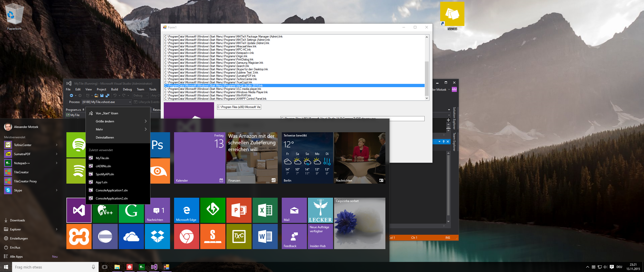644x272 pixels.
Task: Click the Windows Start button
Action: (x=6, y=267)
